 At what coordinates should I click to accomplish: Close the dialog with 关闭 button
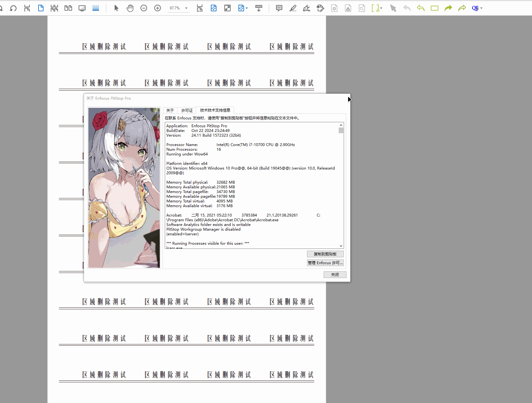(x=335, y=275)
